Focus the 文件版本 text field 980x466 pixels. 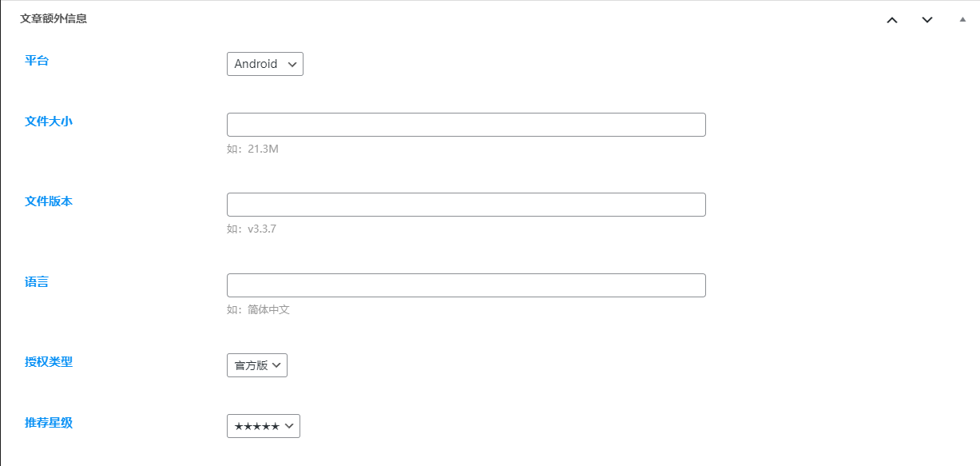point(466,205)
